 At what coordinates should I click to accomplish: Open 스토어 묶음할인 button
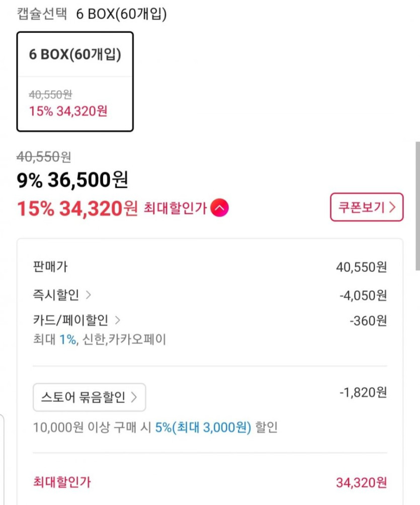(89, 397)
